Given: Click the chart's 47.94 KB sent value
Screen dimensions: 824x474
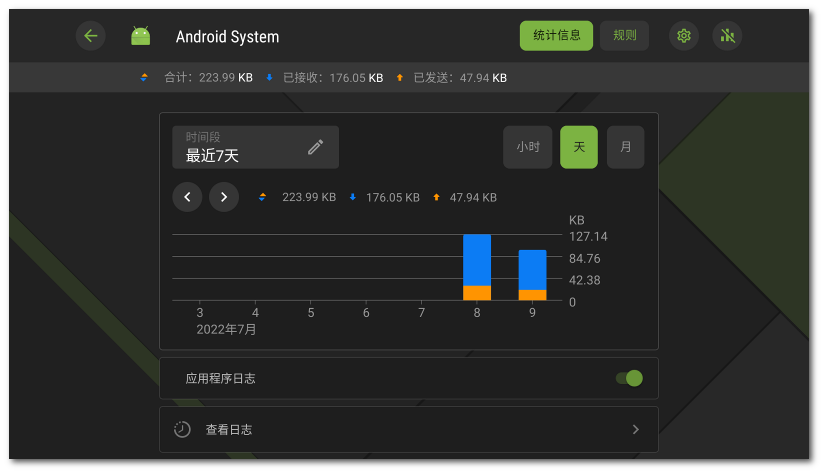Looking at the screenshot, I should click(473, 198).
